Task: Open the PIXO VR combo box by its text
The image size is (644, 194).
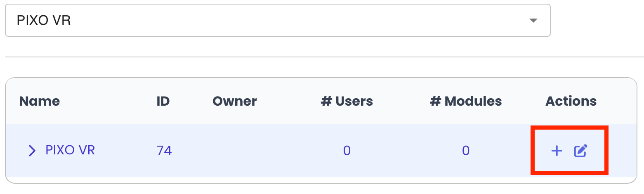Action: [44, 20]
